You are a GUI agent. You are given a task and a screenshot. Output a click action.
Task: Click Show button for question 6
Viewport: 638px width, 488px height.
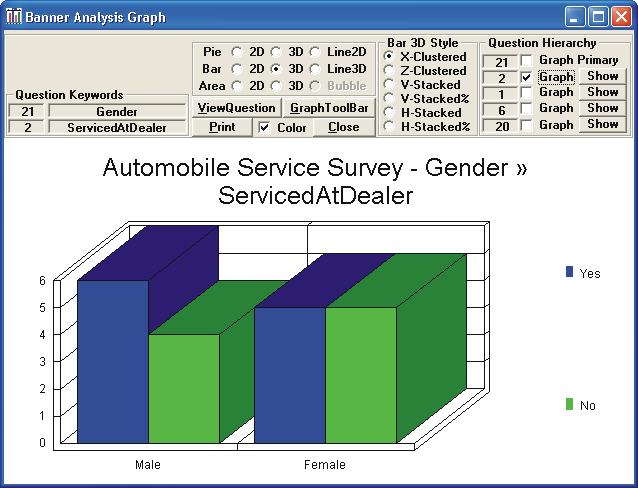603,108
